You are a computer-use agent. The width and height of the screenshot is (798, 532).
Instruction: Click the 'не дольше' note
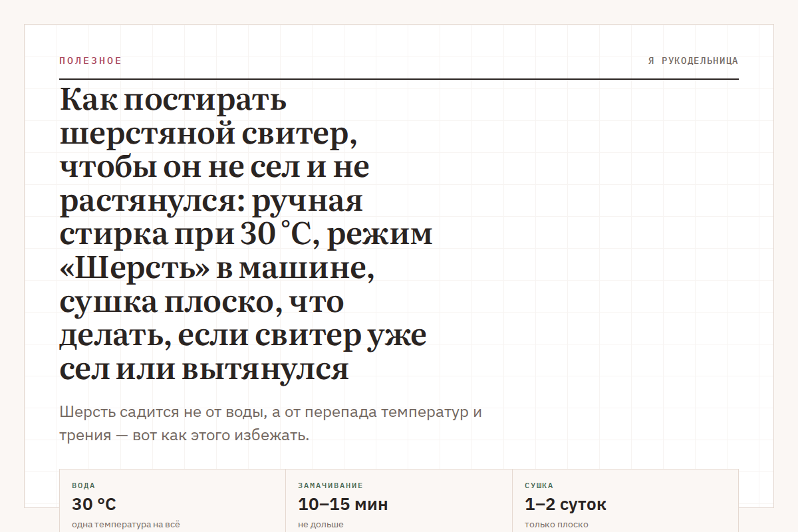[321, 525]
